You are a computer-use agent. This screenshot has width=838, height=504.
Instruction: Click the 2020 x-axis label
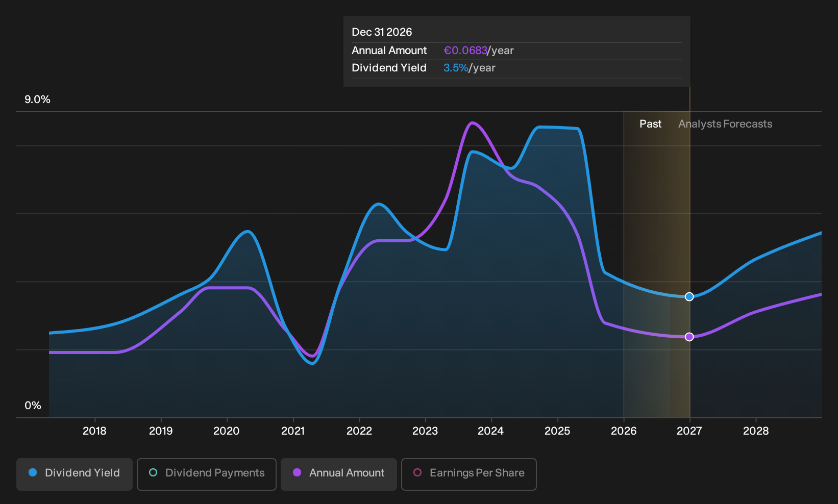pyautogui.click(x=227, y=431)
